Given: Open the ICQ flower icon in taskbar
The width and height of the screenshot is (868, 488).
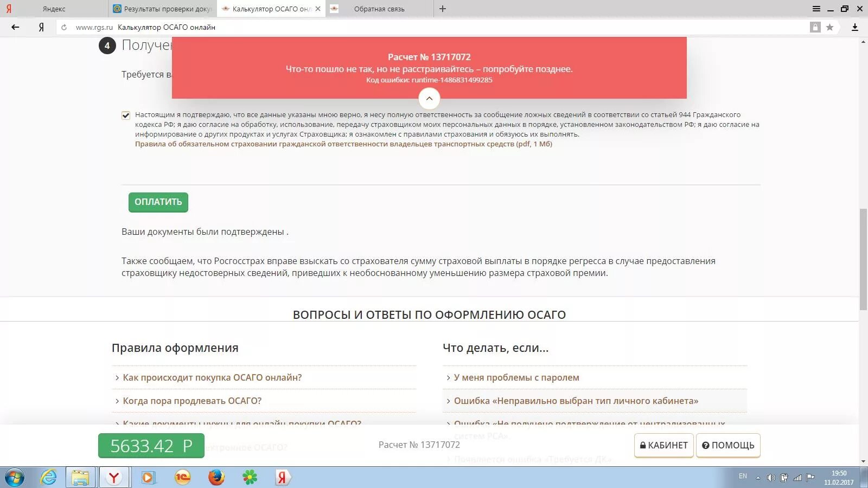Looking at the screenshot, I should 250,478.
